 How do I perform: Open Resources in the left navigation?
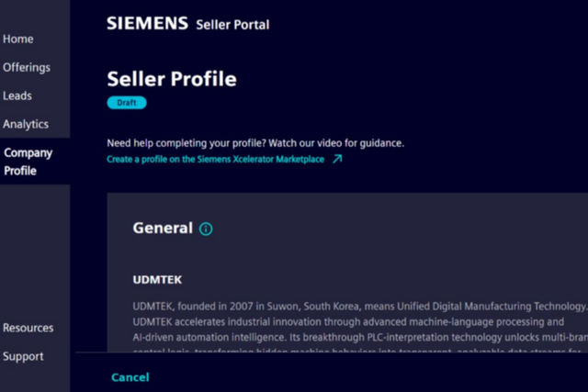pos(28,328)
